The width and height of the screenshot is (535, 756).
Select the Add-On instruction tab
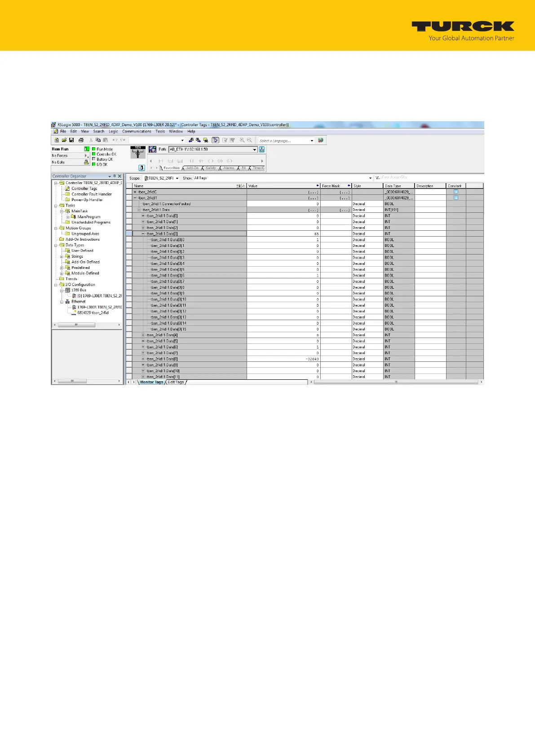point(192,168)
